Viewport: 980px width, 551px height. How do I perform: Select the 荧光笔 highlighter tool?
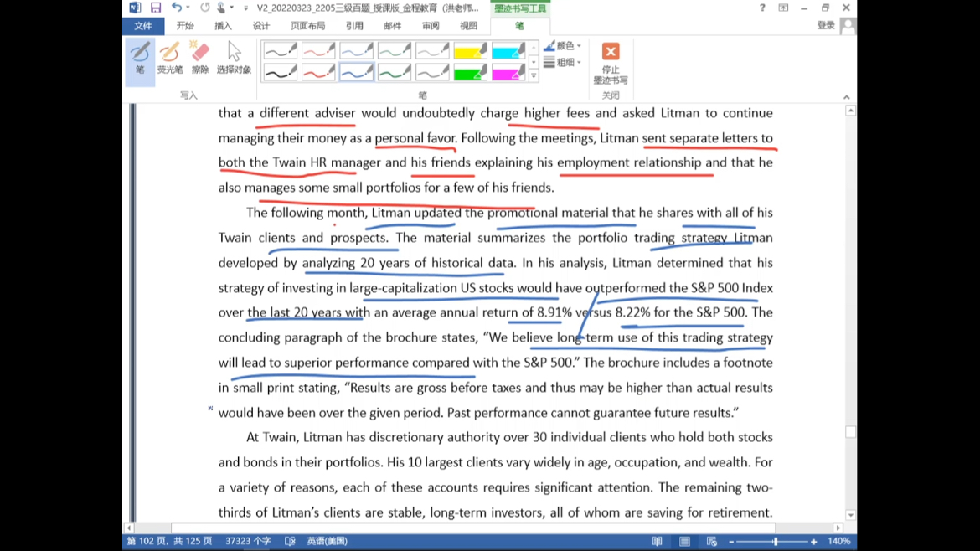pyautogui.click(x=169, y=59)
